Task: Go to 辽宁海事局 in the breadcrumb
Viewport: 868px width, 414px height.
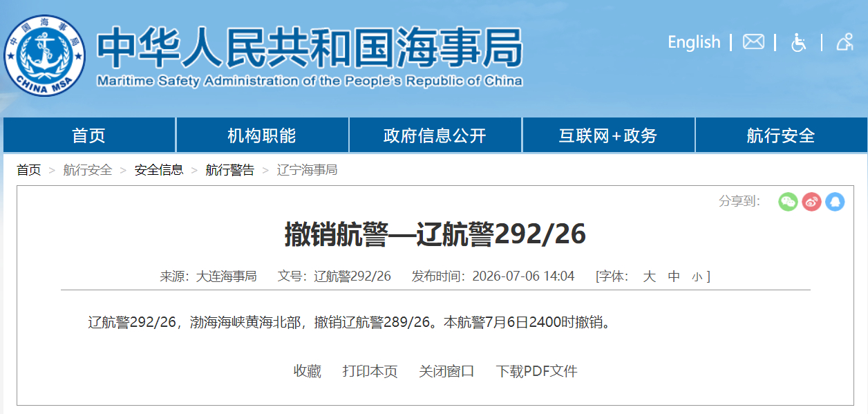Action: (x=308, y=170)
